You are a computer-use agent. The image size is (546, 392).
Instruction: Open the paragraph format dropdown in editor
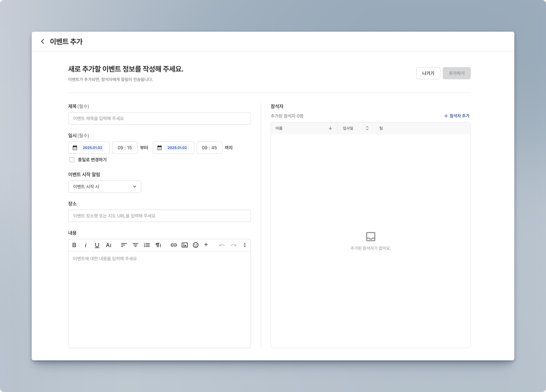click(158, 245)
